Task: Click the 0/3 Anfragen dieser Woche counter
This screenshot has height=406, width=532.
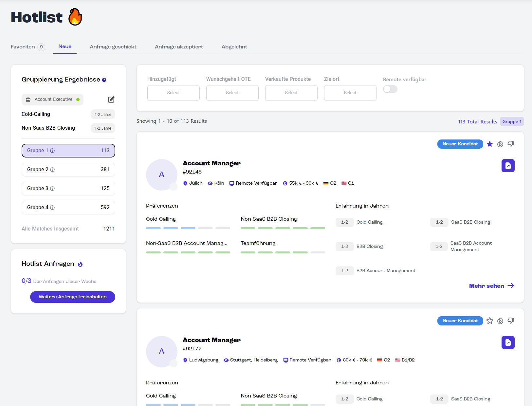Action: pos(59,281)
